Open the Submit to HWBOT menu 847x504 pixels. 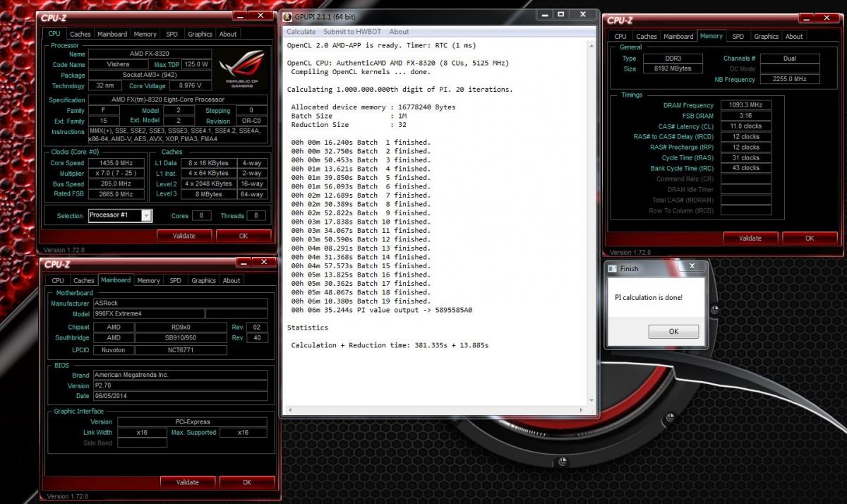(x=351, y=32)
